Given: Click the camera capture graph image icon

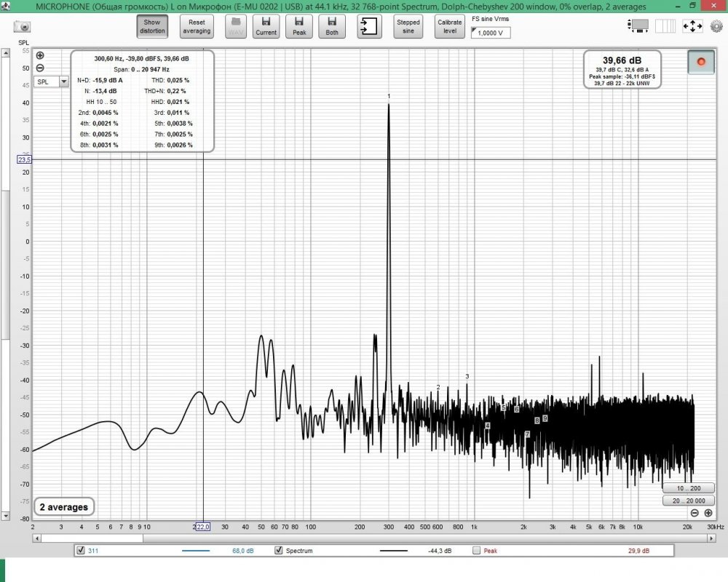Looking at the screenshot, I should point(22,26).
